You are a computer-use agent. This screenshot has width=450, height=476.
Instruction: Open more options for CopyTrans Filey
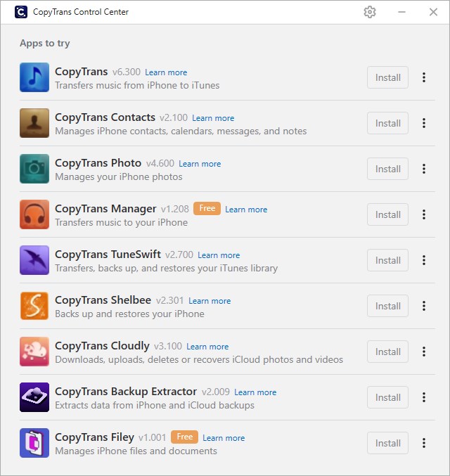[424, 443]
